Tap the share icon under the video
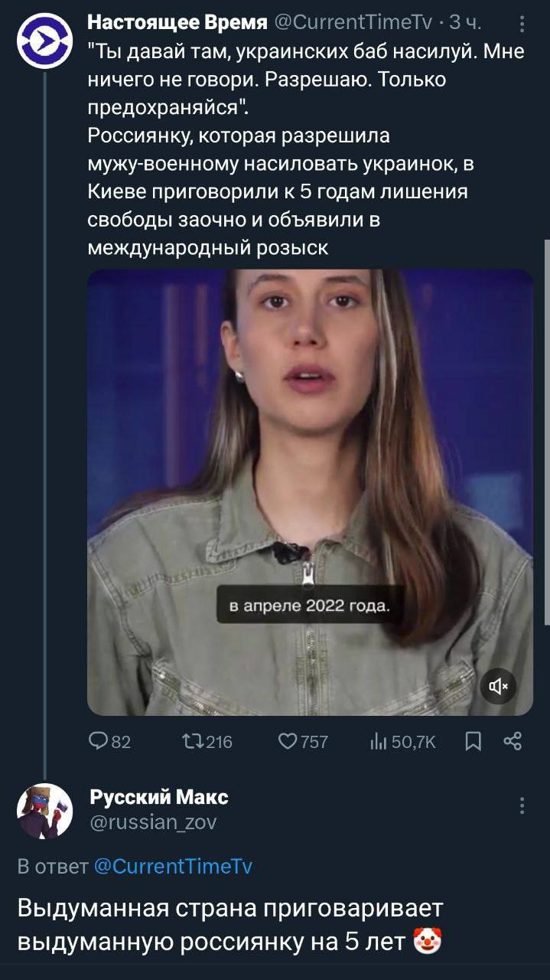 (513, 741)
